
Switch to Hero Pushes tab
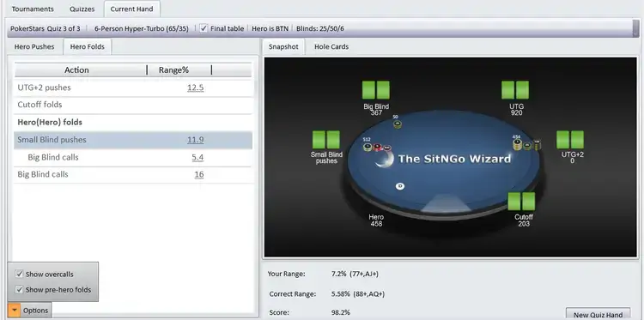pos(34,47)
